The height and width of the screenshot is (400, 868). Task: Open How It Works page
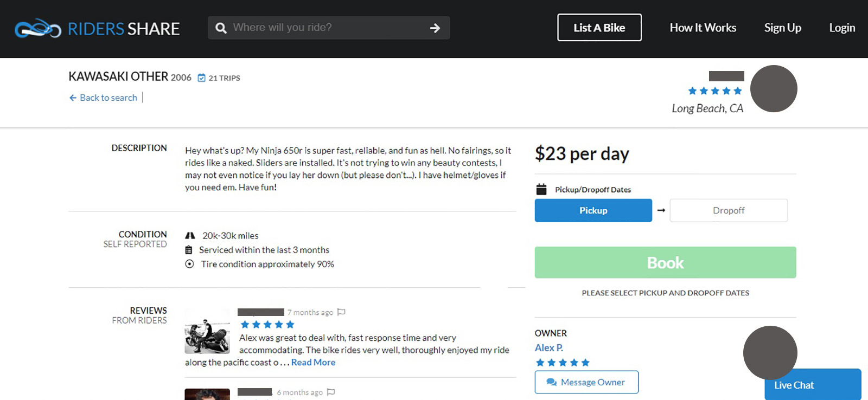tap(703, 28)
